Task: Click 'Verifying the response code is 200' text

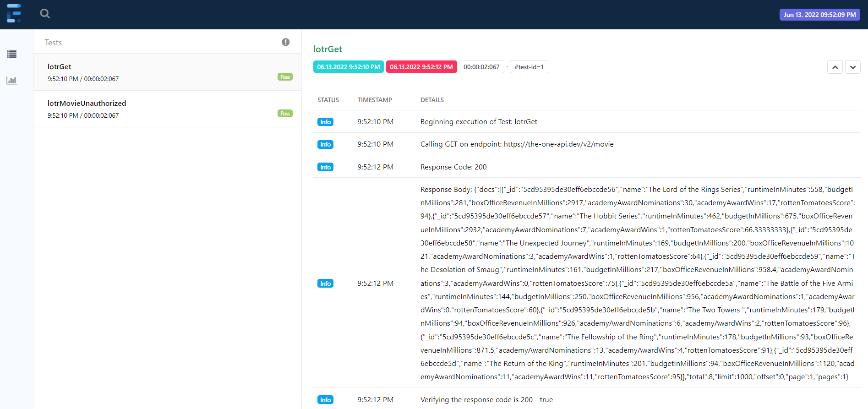Action: 486,400
